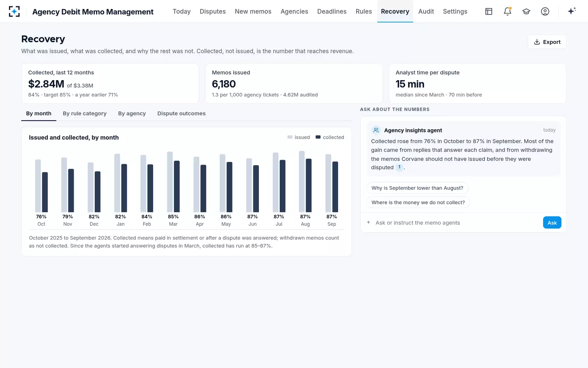The image size is (588, 368).
Task: Switch to By agency tab
Action: 132,113
